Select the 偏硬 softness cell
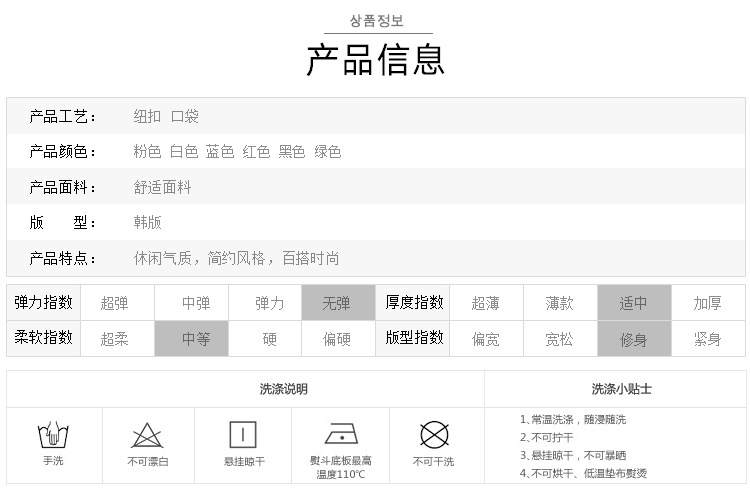 click(x=339, y=339)
